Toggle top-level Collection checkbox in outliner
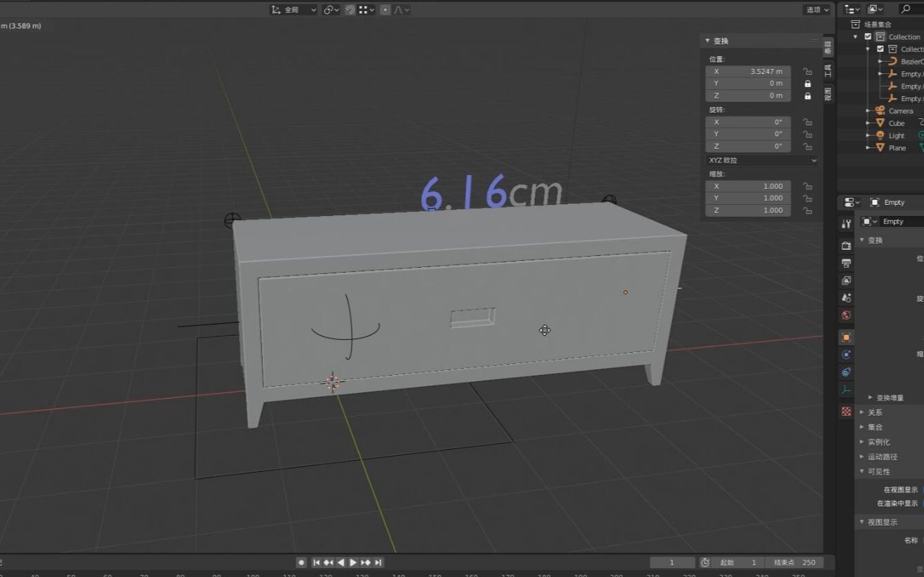Viewport: 924px width, 577px height. pyautogui.click(x=868, y=37)
